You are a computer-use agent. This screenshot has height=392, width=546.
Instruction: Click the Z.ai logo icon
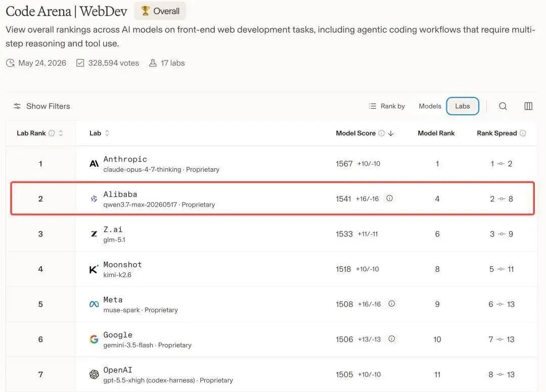click(94, 234)
